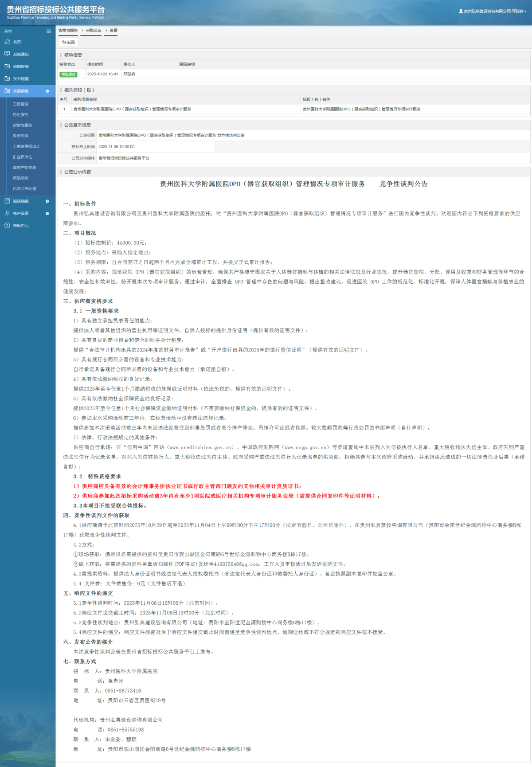This screenshot has height=767, width=532.
Task: Collapse the 交易信息 menu using its chevron
Action: click(x=47, y=91)
